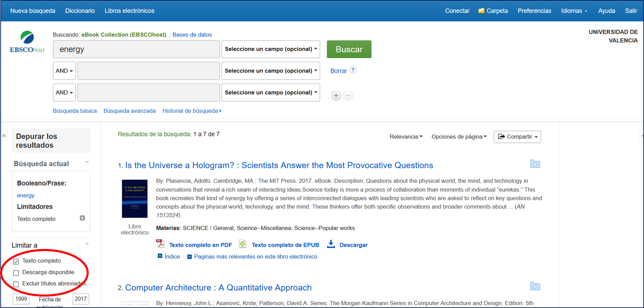Open the first field selector dropdown
644x308 pixels.
pos(271,49)
